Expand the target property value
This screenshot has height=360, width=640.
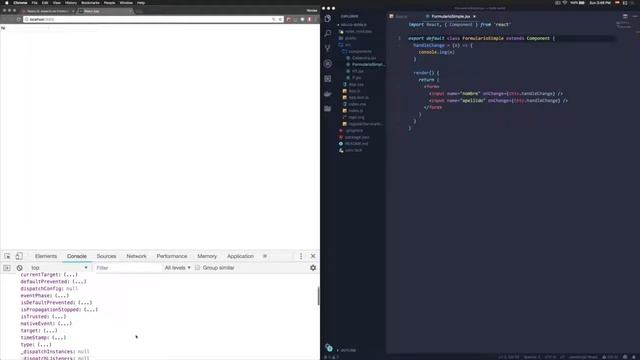point(50,330)
